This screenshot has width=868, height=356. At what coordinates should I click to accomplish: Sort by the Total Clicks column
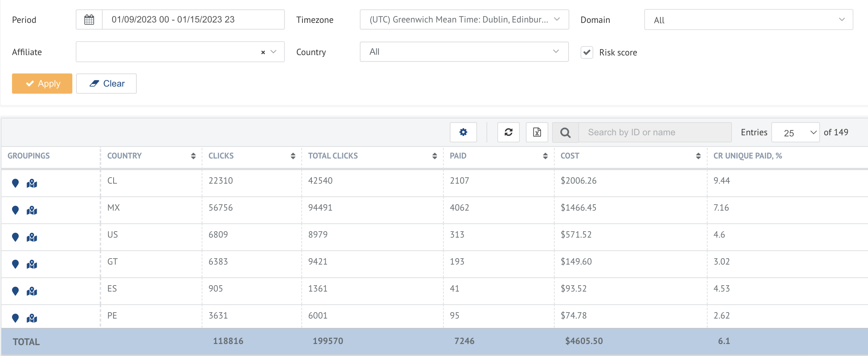coord(434,156)
